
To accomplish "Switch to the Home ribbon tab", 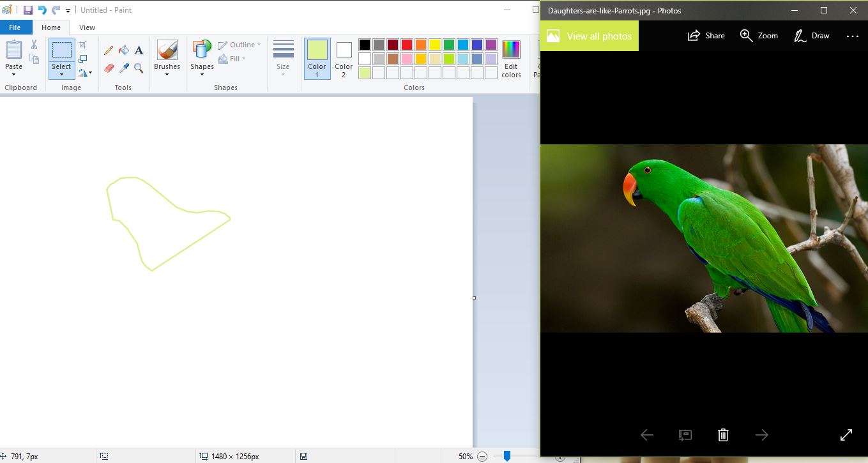I will pos(51,27).
